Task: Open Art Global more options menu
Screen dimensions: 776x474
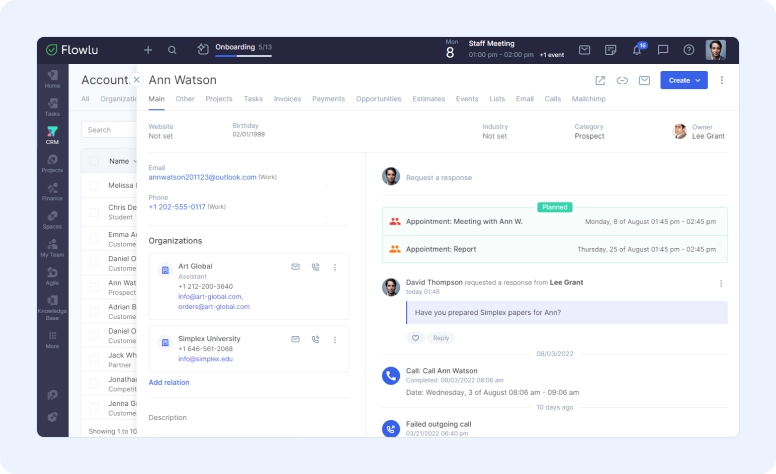Action: pos(335,267)
